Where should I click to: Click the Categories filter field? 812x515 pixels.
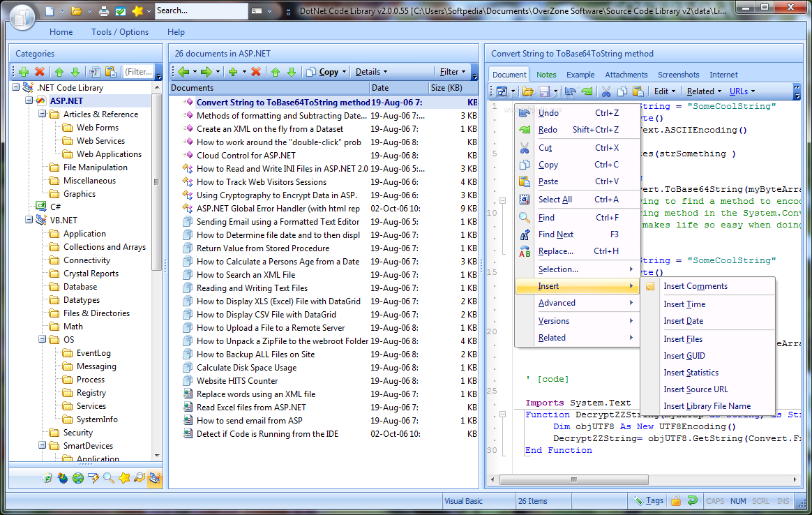pos(139,71)
